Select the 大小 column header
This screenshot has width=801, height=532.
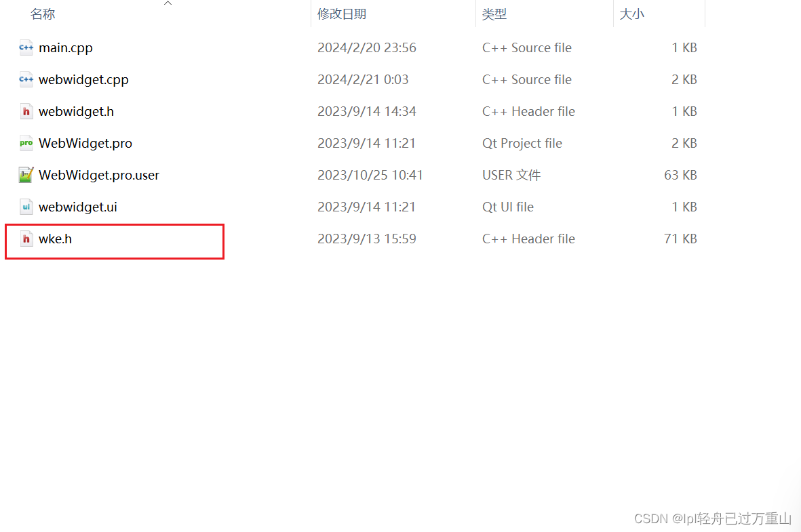point(632,14)
